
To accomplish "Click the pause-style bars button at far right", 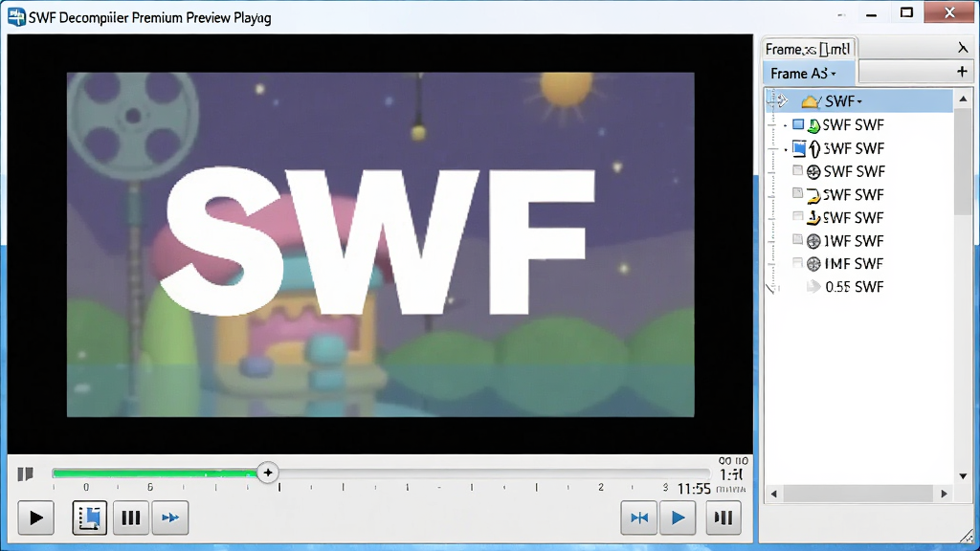I will (724, 518).
